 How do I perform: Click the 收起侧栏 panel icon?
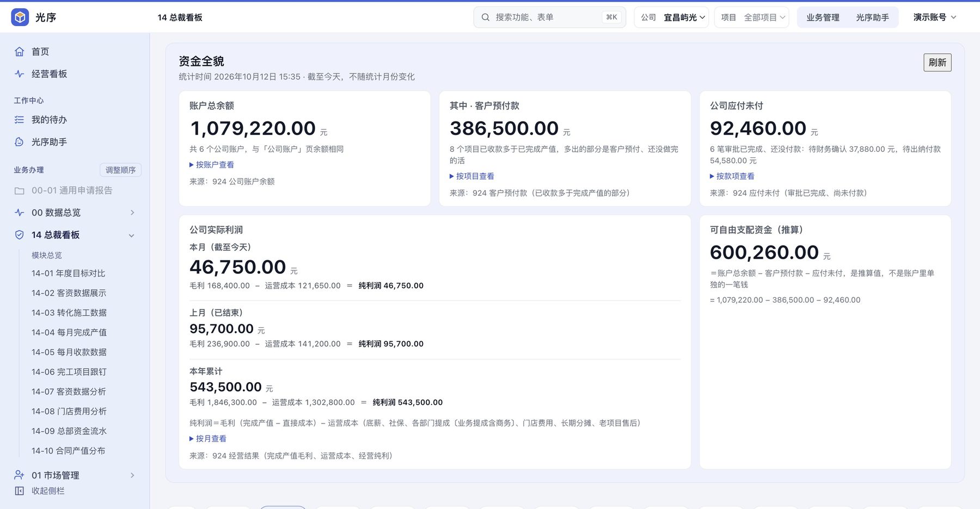(20, 491)
